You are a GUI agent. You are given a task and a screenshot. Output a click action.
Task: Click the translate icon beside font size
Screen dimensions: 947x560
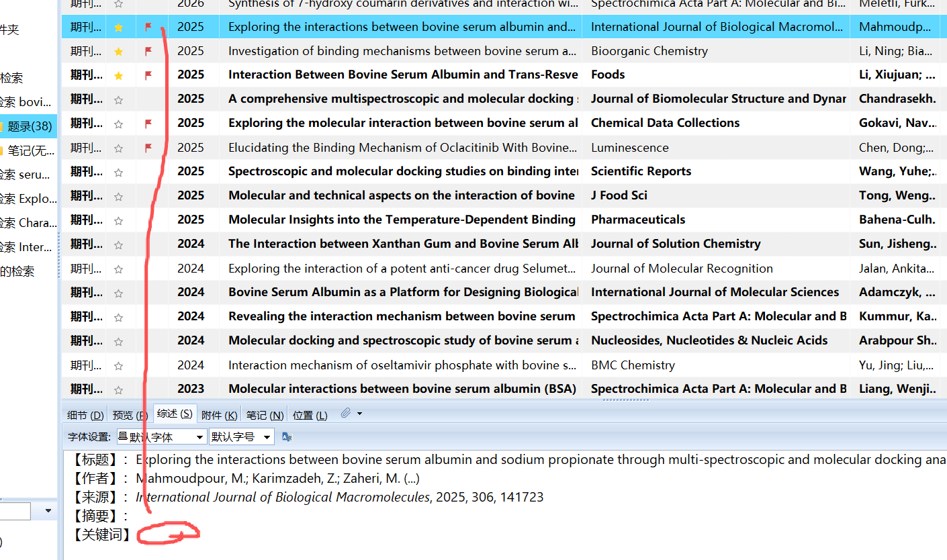point(287,437)
